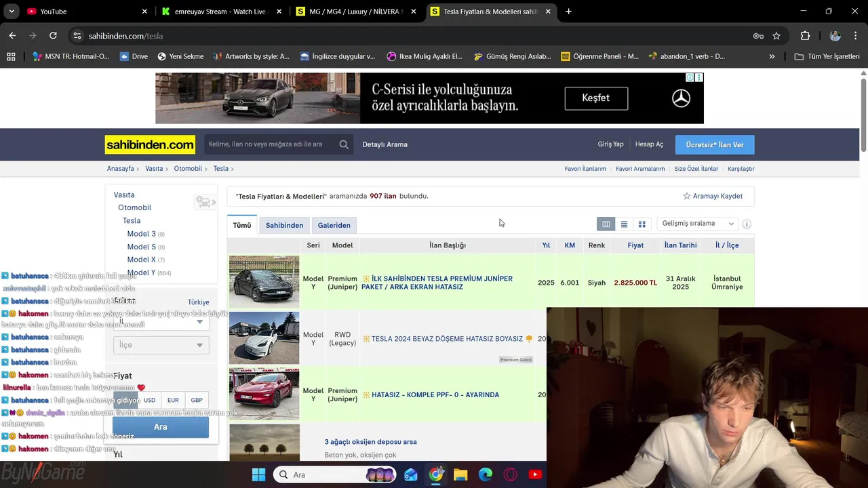Open the ad info icon
Viewport: 868px width, 488px height.
[x=690, y=78]
